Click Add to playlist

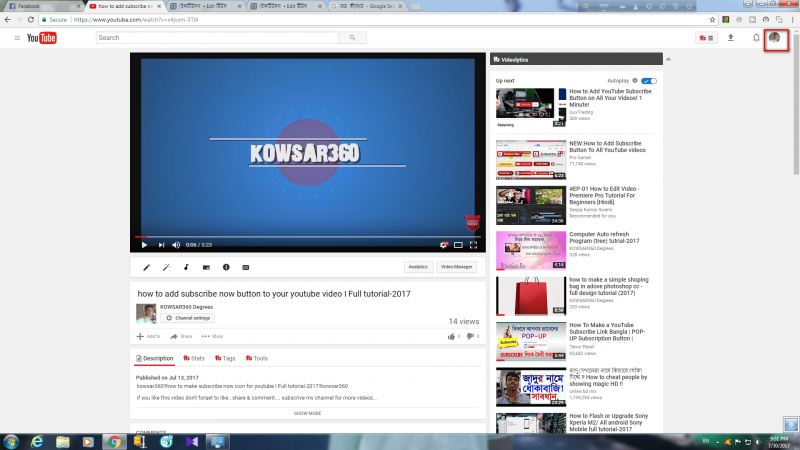(x=148, y=336)
